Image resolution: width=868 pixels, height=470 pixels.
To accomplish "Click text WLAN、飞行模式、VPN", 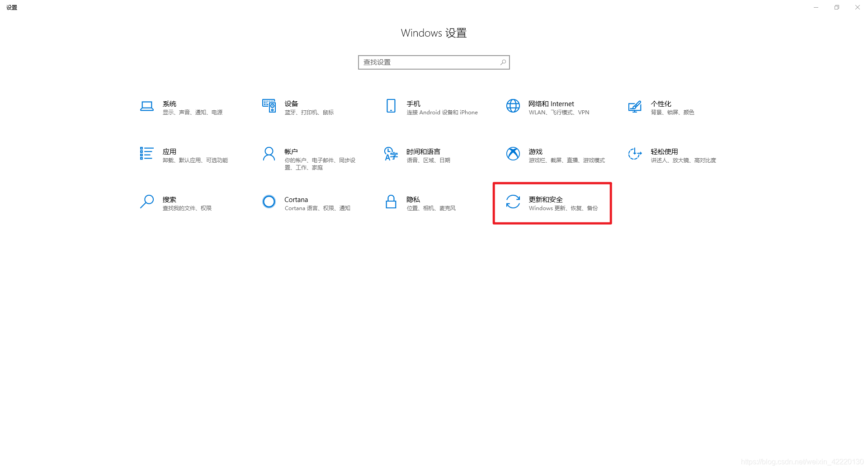I will click(x=559, y=113).
